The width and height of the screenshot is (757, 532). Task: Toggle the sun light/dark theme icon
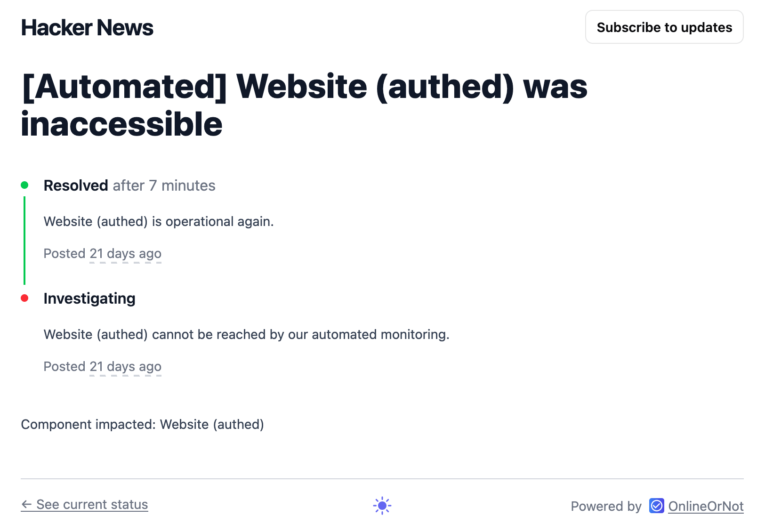click(x=382, y=506)
